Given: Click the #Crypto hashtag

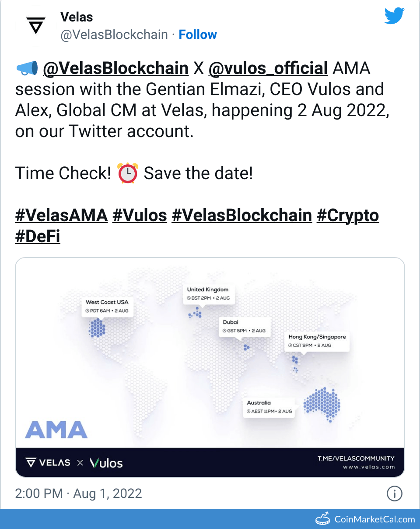Looking at the screenshot, I should 348,215.
